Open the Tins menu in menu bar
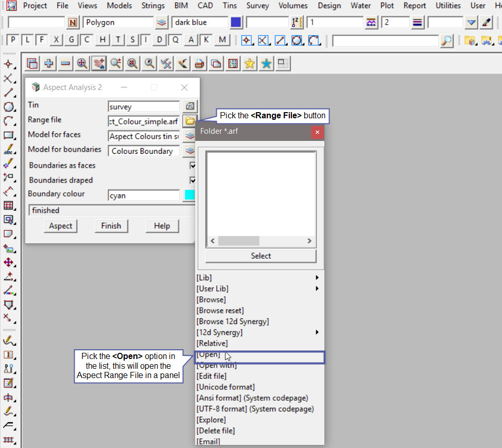 [230, 6]
